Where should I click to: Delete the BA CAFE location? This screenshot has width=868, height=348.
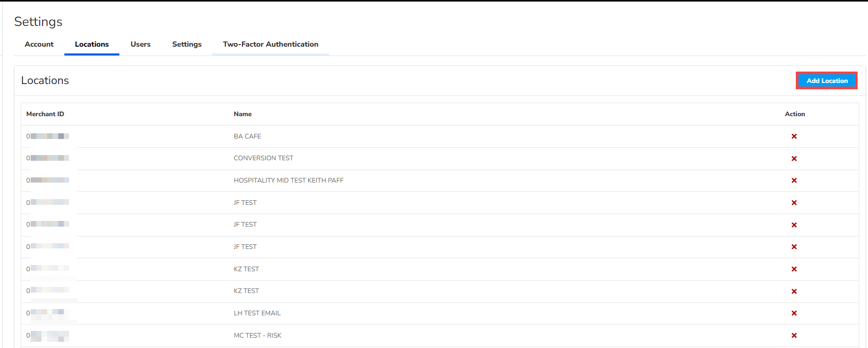point(794,136)
